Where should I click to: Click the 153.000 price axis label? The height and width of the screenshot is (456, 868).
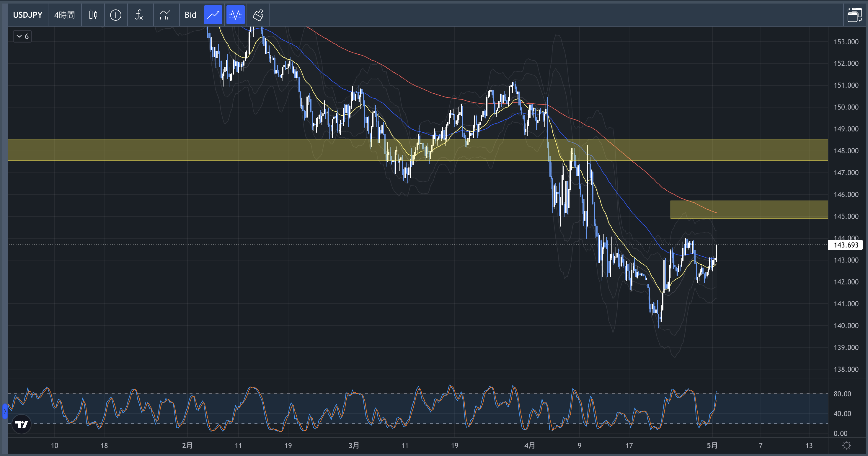(x=846, y=42)
